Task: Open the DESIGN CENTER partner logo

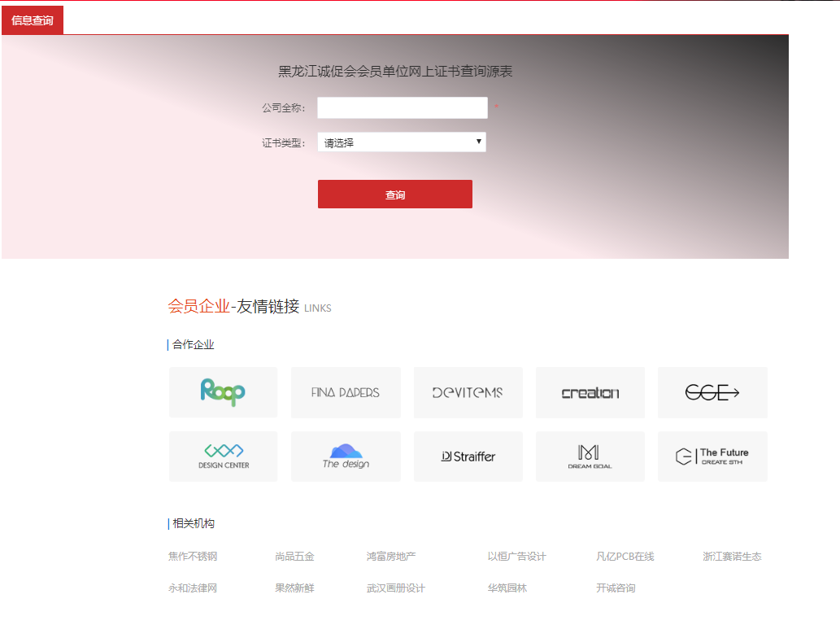Action: [x=224, y=457]
